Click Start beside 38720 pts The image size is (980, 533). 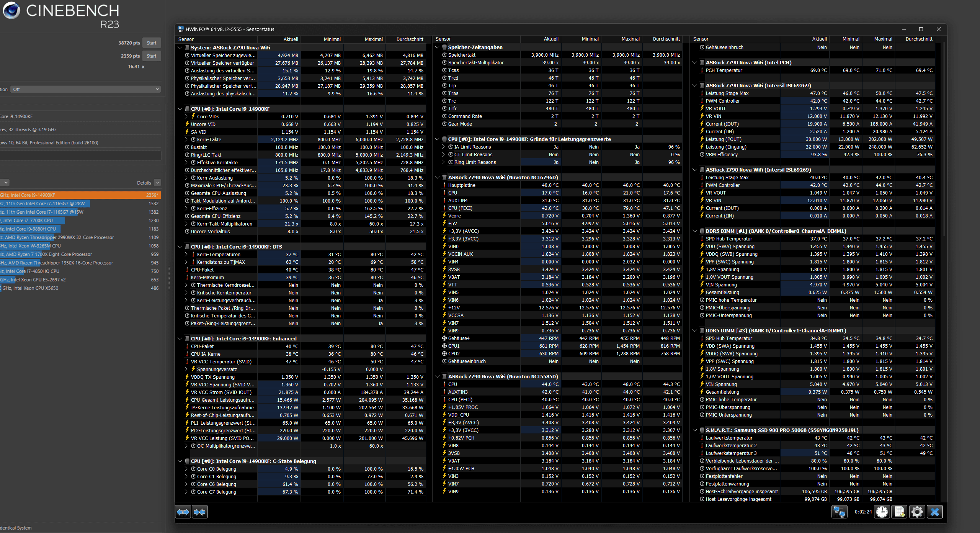(152, 43)
